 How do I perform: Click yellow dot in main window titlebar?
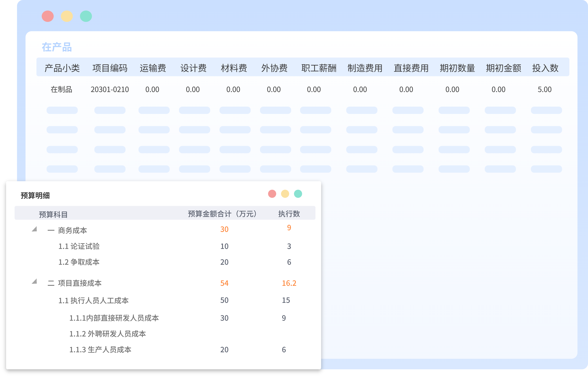coord(67,16)
